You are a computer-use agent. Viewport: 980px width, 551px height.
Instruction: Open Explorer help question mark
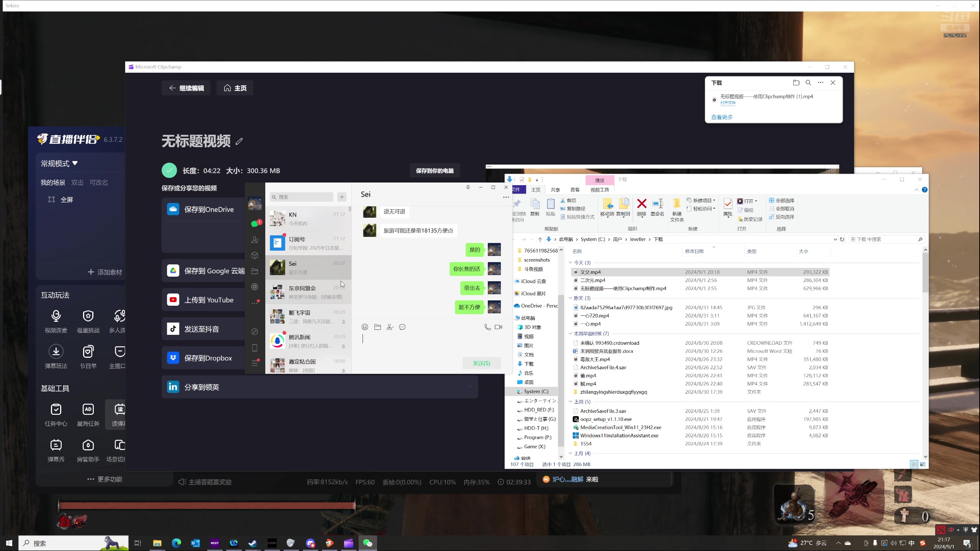[924, 190]
